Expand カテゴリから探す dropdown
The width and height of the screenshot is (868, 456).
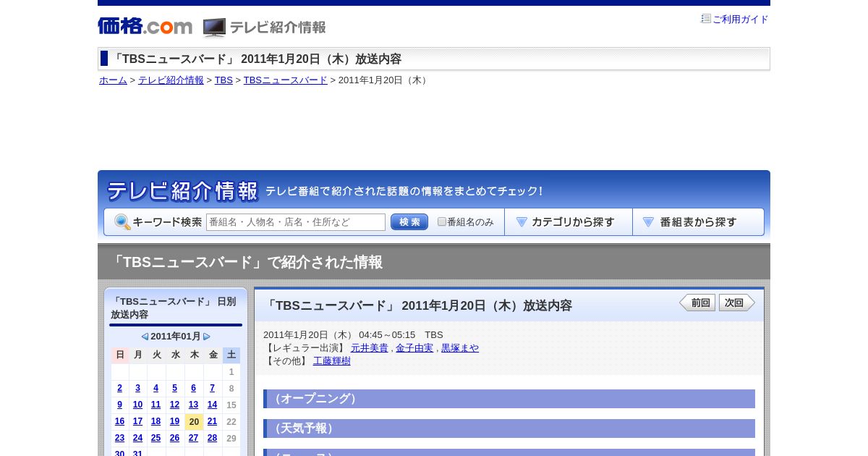click(x=569, y=222)
